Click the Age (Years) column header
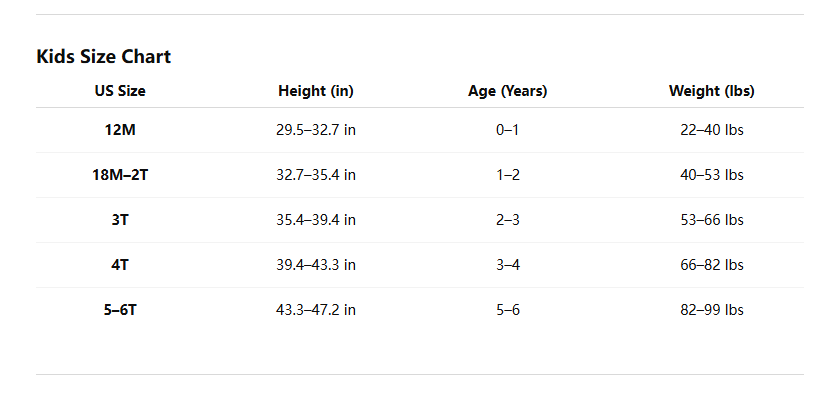 508,91
